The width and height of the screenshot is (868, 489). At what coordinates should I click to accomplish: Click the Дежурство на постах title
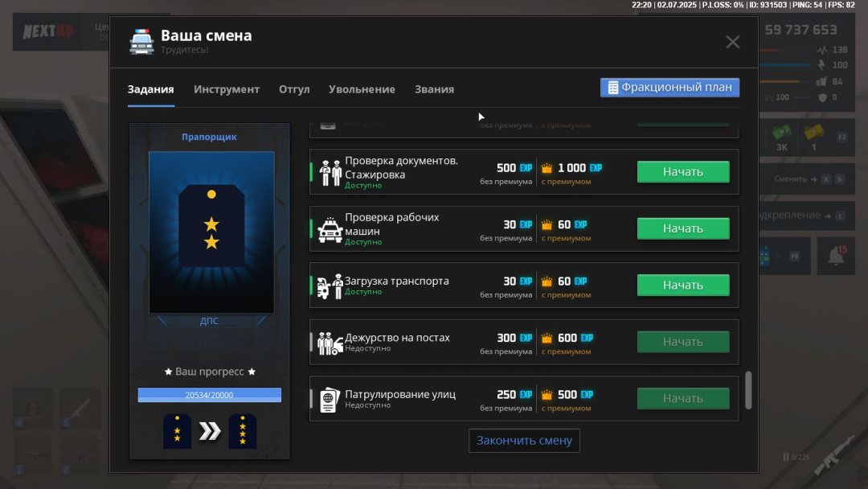pos(398,337)
